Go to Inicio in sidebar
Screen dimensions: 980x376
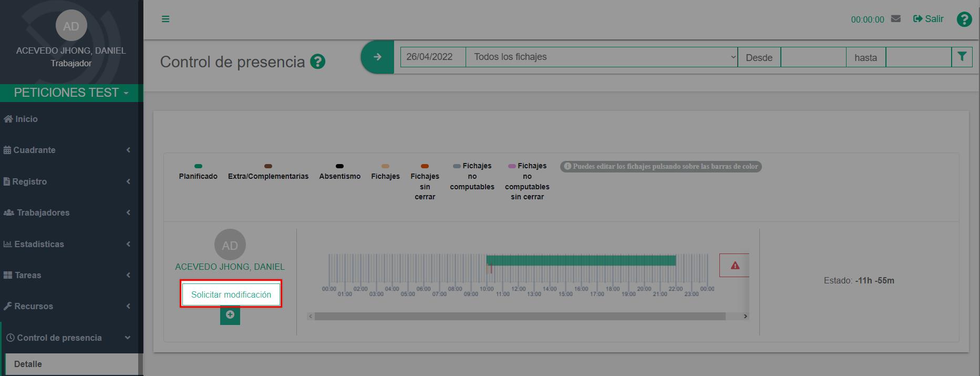point(26,119)
